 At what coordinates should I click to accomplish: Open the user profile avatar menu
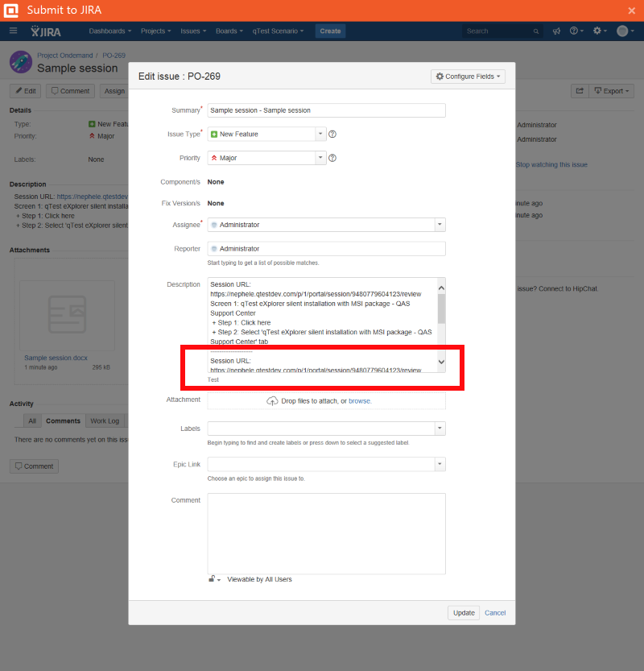click(625, 31)
